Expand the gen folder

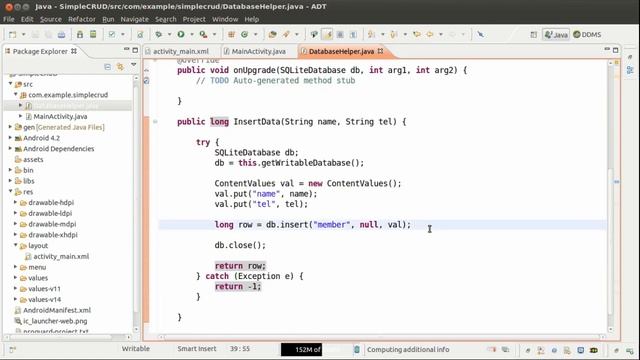coord(11,127)
